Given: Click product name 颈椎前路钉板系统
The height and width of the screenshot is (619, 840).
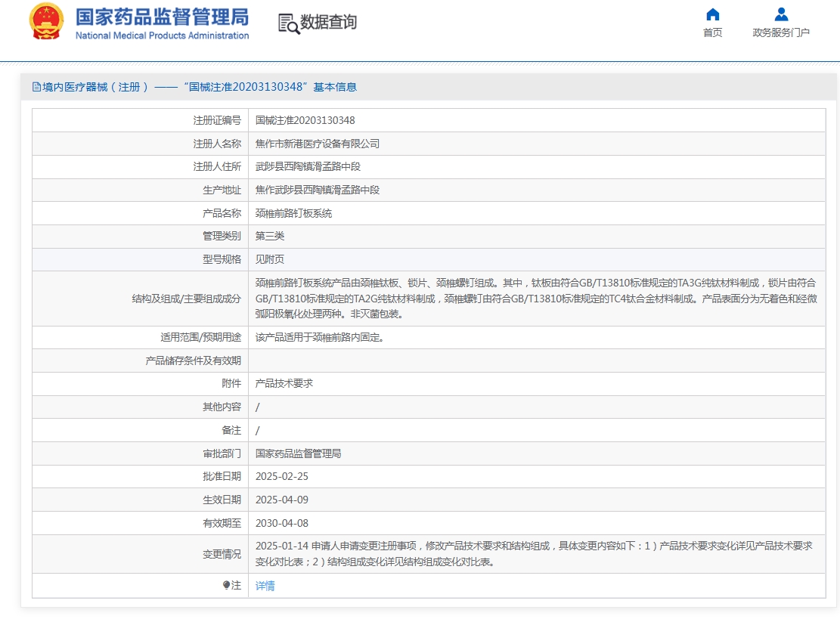Looking at the screenshot, I should 293,213.
